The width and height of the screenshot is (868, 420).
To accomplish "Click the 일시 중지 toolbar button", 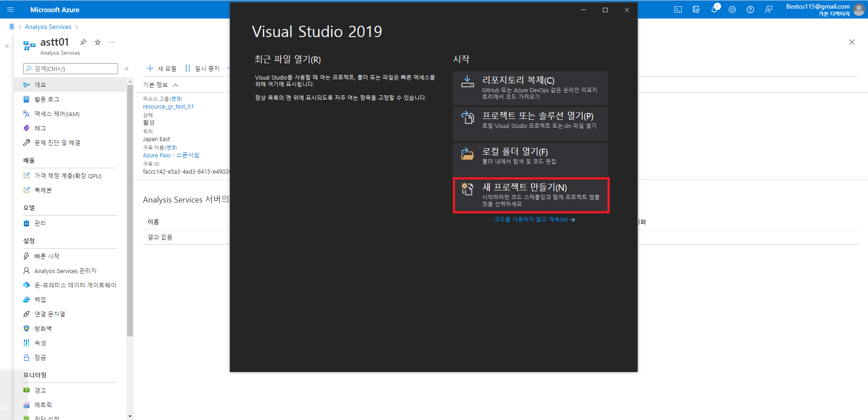I will point(202,68).
